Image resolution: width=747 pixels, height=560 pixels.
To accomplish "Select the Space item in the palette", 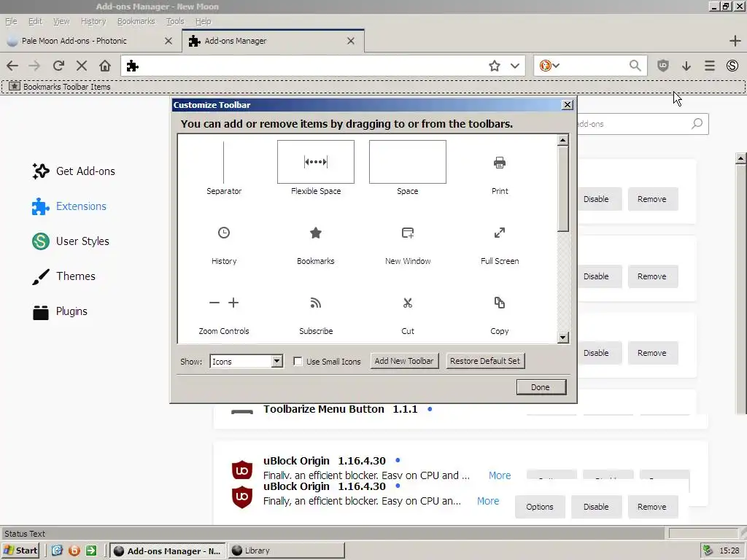I will click(408, 168).
